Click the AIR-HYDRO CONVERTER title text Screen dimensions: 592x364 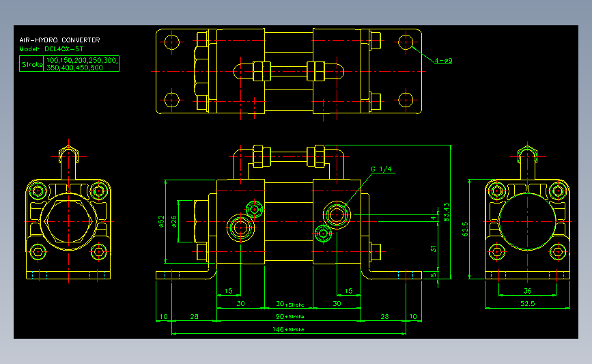(x=59, y=40)
